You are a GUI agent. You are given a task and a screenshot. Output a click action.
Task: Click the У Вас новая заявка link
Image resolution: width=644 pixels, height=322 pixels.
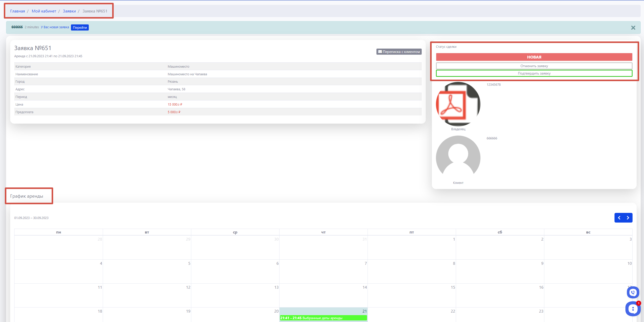tap(55, 27)
